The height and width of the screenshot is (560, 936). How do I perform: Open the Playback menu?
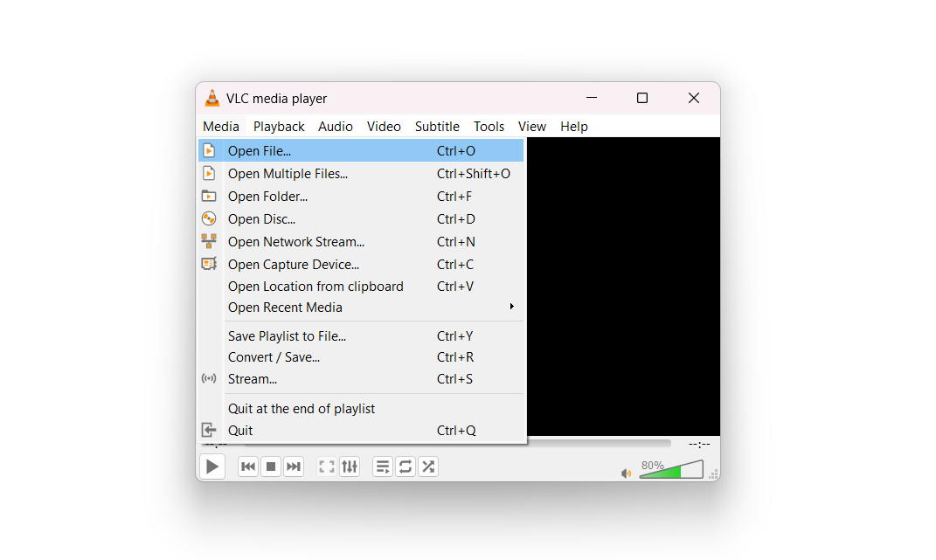[279, 127]
